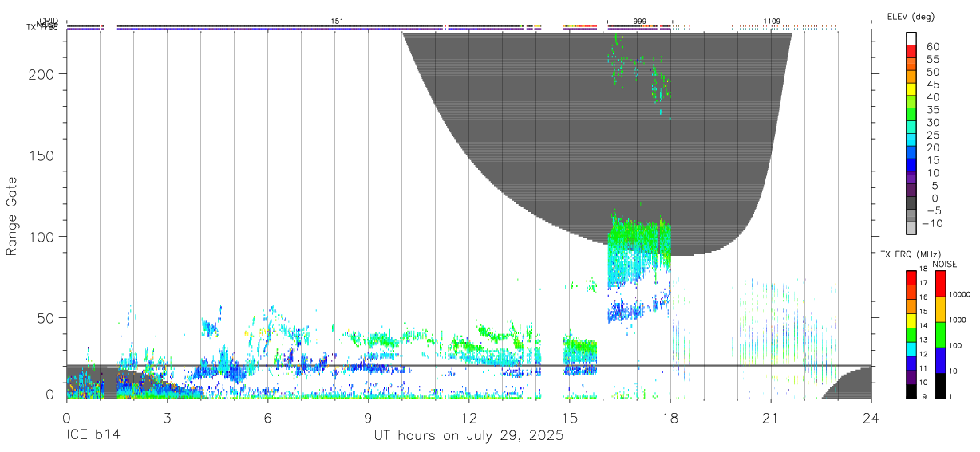Viewport: 980px width, 452px height.
Task: Click the '60' label on the ELEV scale
Action: tap(934, 48)
